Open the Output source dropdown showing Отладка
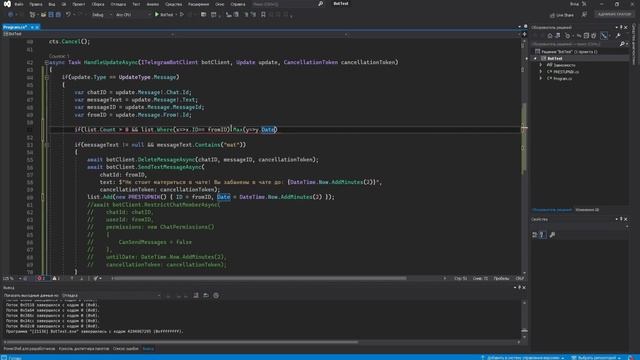The image size is (640, 360). [112, 295]
